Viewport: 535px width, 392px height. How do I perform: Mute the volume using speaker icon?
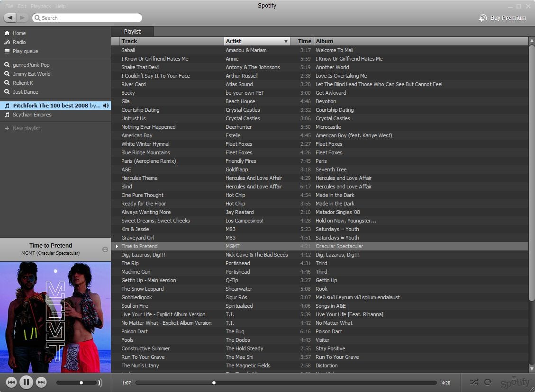[100, 383]
